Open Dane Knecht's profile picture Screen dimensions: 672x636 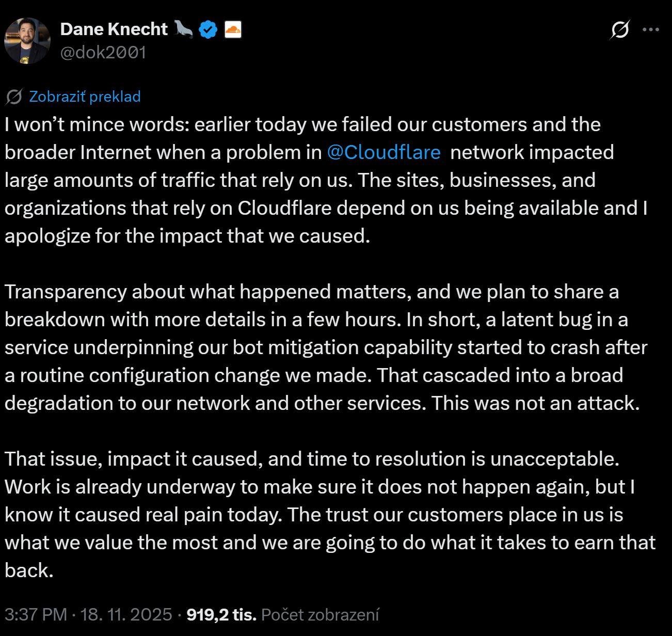tap(27, 41)
